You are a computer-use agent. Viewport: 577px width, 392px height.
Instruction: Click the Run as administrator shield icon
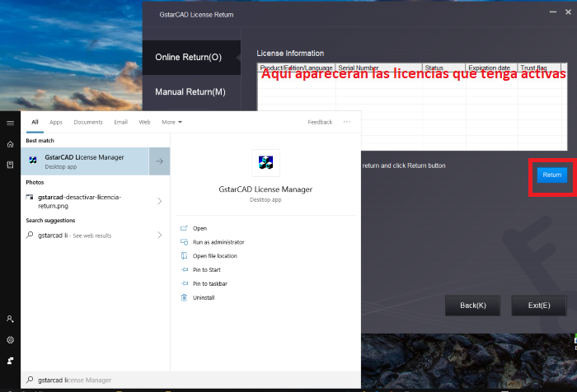pos(184,242)
